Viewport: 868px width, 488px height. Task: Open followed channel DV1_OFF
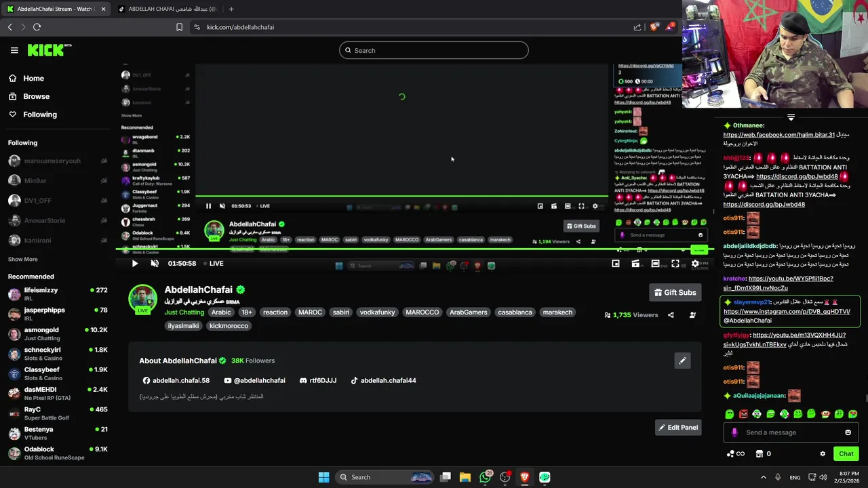pos(56,201)
